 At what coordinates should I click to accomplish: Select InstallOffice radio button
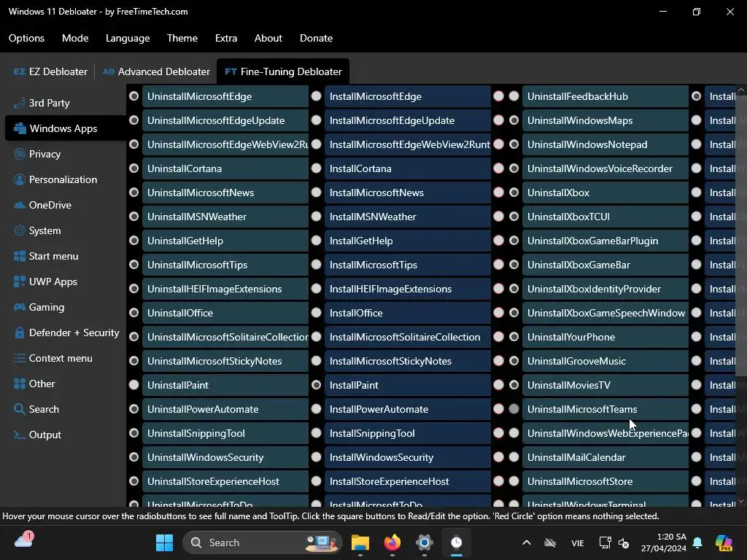point(317,313)
